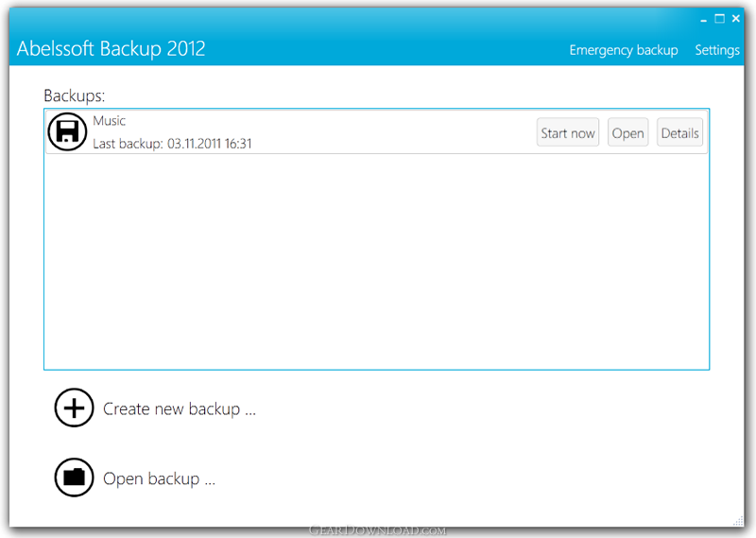Viewport: 756px width, 538px height.
Task: Select the Music backup name
Action: [x=109, y=121]
